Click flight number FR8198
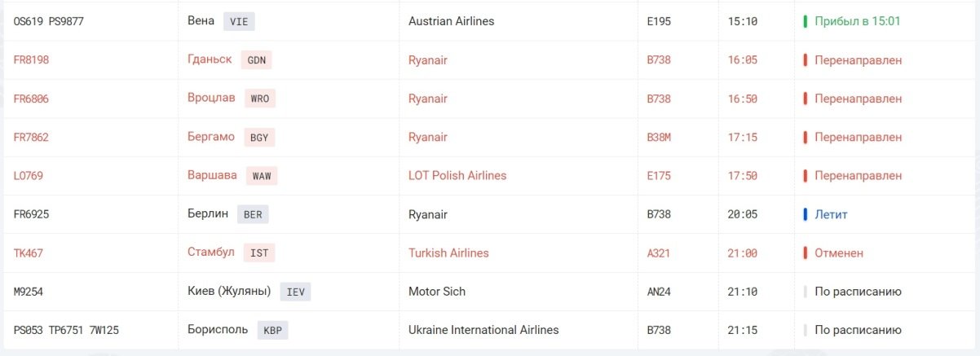This screenshot has width=980, height=356. [32, 60]
